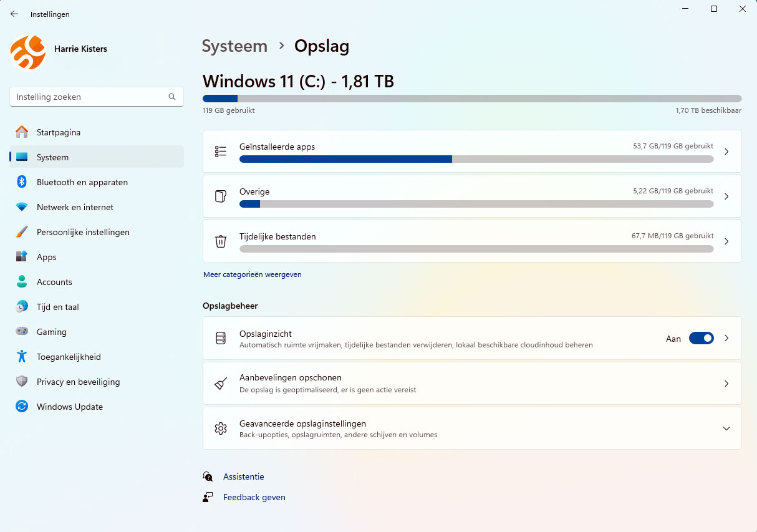
Task: Click the Accounts person icon
Action: 22,282
